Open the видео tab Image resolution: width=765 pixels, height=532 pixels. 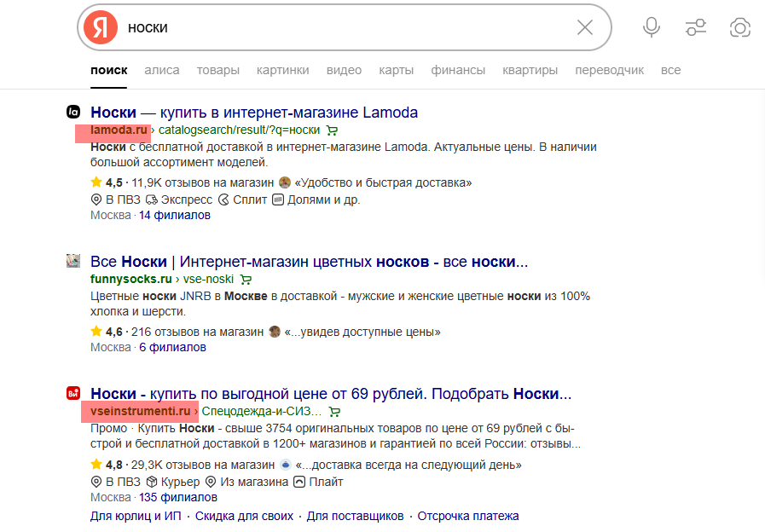tap(344, 70)
